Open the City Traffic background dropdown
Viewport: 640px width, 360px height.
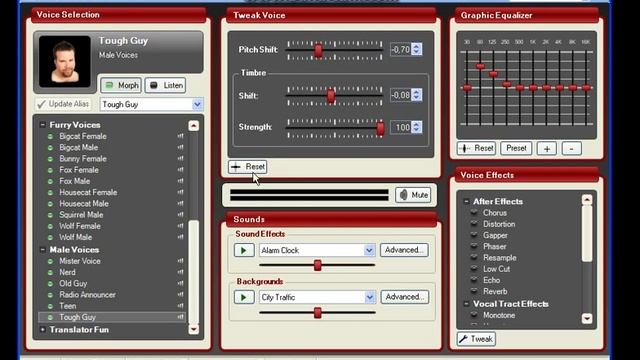click(369, 297)
